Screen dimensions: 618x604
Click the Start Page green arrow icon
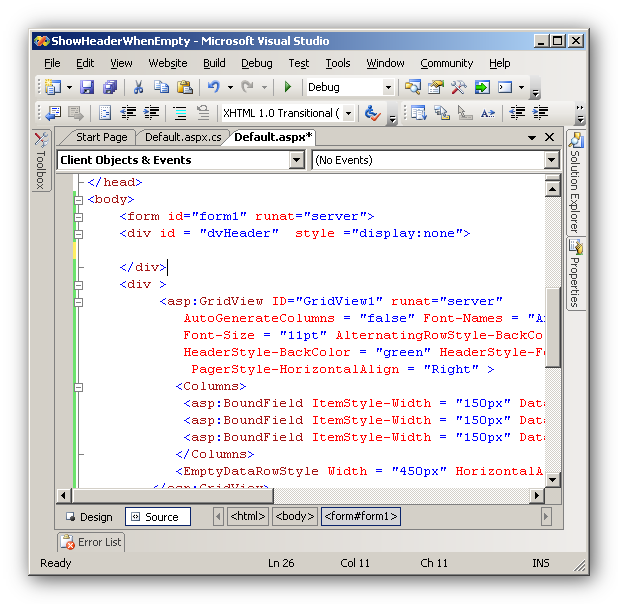[482, 87]
